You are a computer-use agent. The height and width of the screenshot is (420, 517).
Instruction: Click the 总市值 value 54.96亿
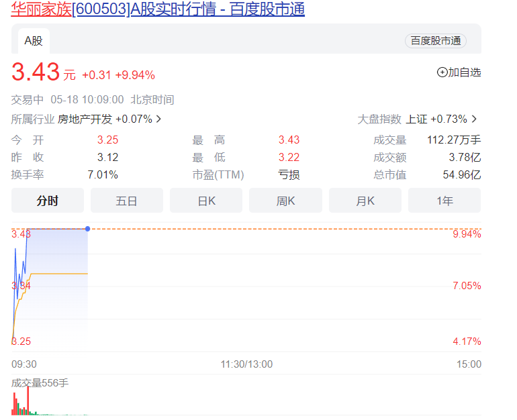[462, 174]
